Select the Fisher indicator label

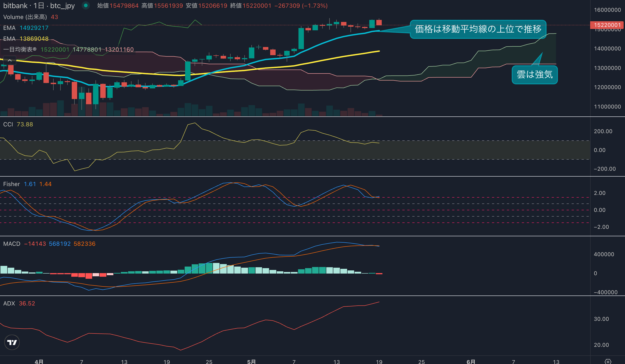point(11,184)
